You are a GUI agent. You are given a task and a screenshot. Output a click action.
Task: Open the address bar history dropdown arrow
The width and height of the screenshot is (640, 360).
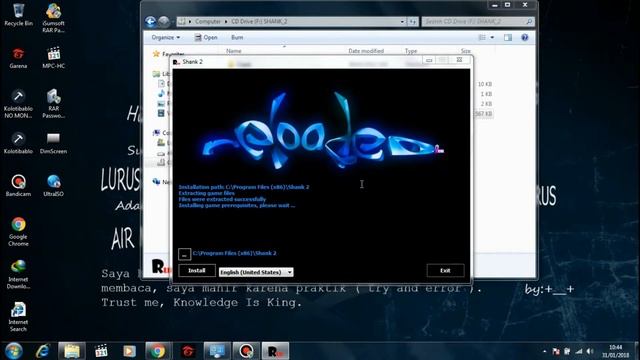pyautogui.click(x=402, y=21)
